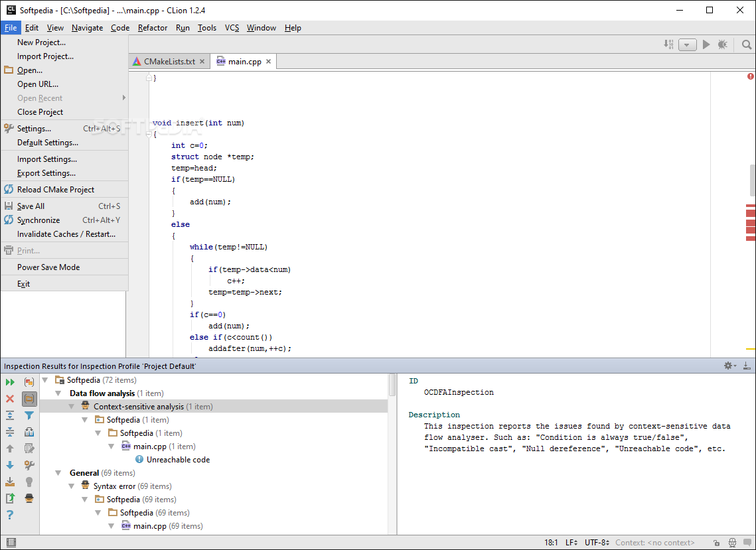The height and width of the screenshot is (550, 756).
Task: Collapse Syntax error (69 items) node arrow
Action: (x=72, y=486)
